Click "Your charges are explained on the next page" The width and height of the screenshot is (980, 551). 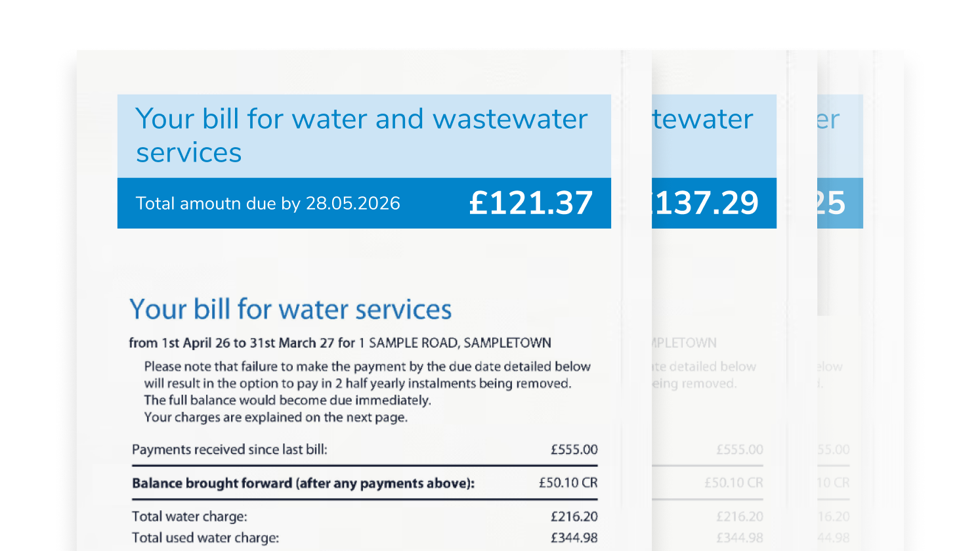click(276, 418)
